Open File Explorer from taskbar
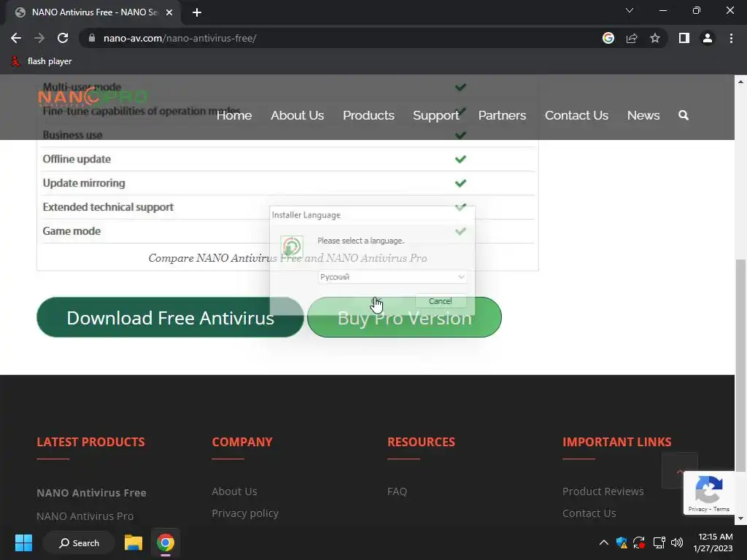The width and height of the screenshot is (747, 560). tap(133, 542)
